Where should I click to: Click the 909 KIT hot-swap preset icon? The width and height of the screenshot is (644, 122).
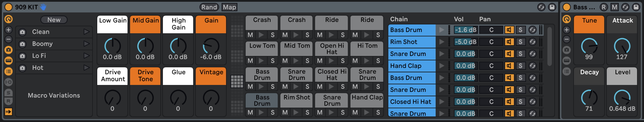point(541,7)
